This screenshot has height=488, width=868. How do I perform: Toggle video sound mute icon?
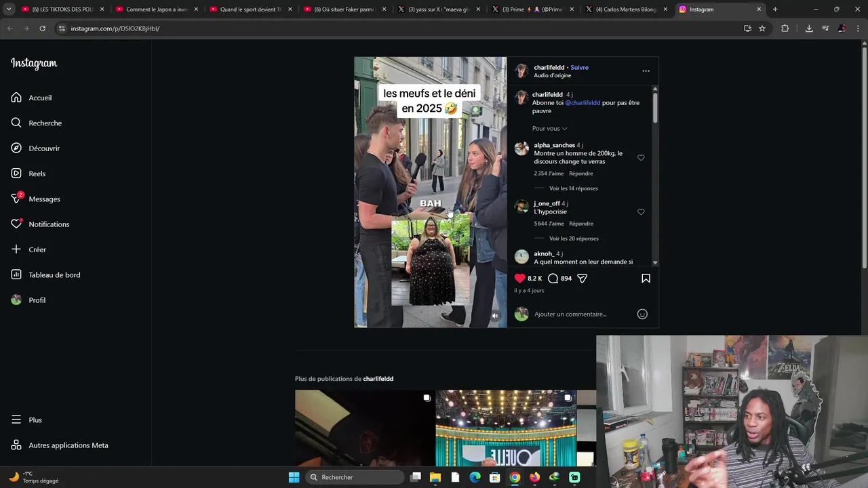pyautogui.click(x=494, y=315)
